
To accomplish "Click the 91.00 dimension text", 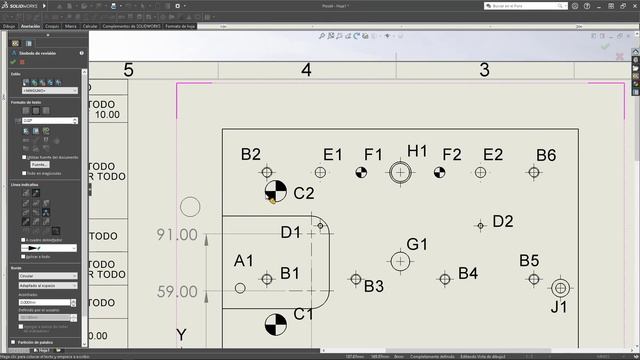I will click(177, 235).
